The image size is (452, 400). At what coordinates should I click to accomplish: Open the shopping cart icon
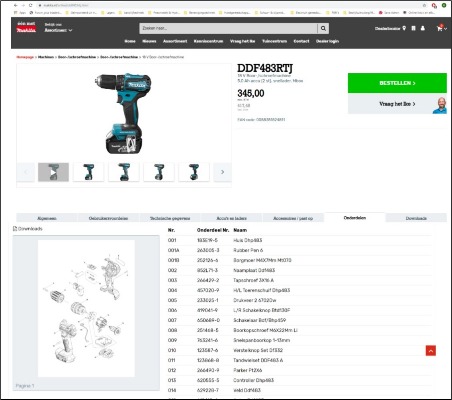point(440,28)
